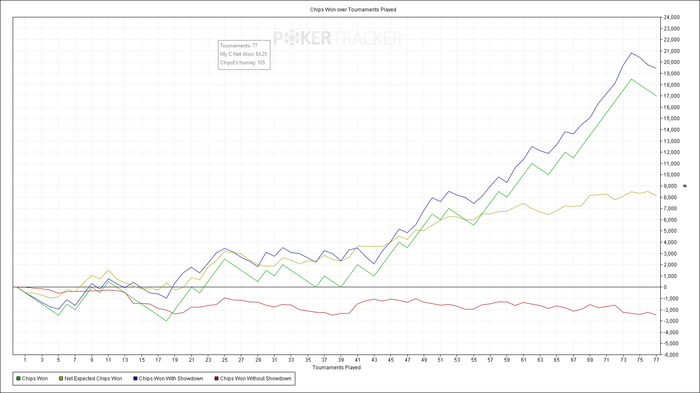Select 'Chips Won Without Showdown' legend label
The height and width of the screenshot is (393, 700).
coord(255,379)
